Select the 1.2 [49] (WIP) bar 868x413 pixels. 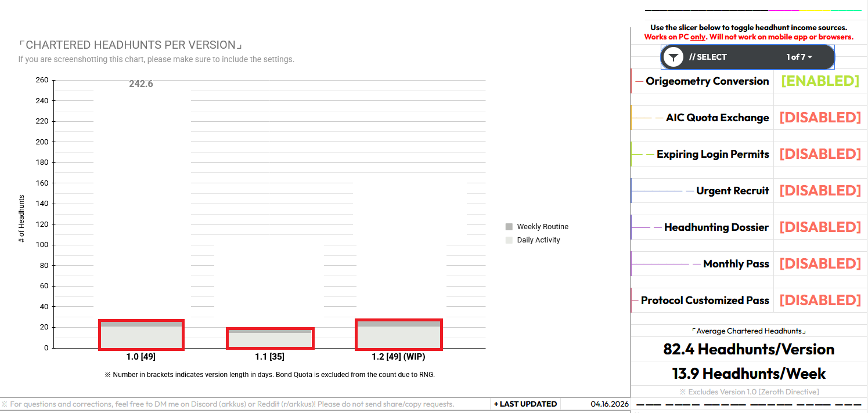[x=399, y=335]
